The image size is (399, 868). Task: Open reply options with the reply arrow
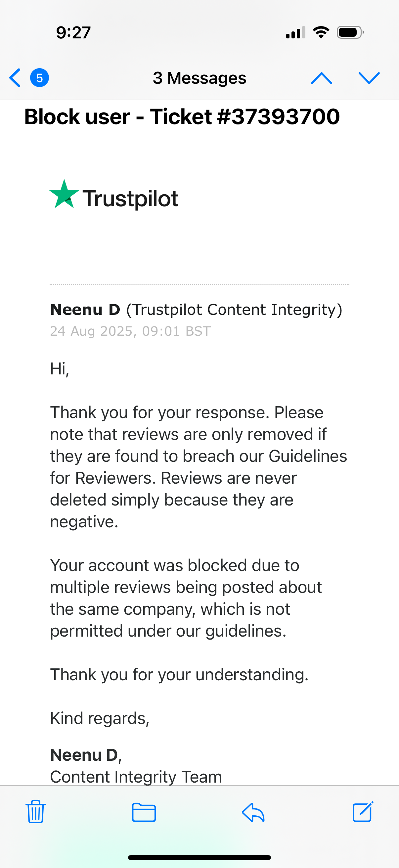[253, 812]
